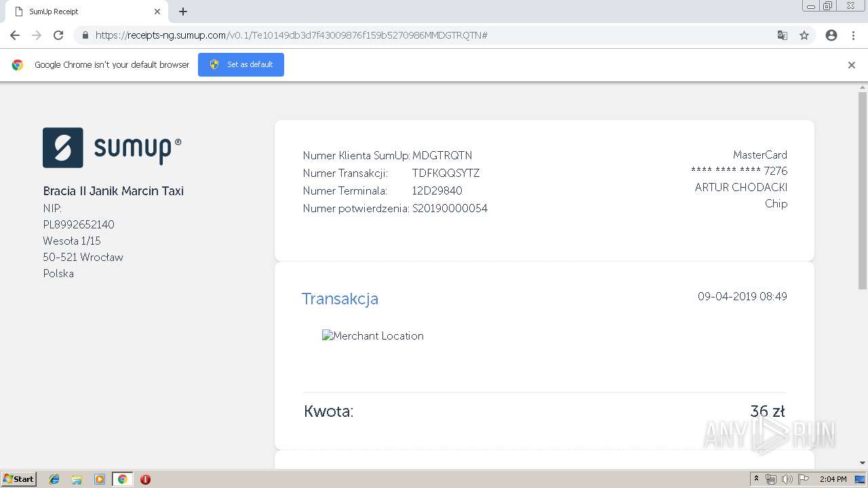Image resolution: width=868 pixels, height=488 pixels.
Task: Go back to previous page
Action: (15, 35)
